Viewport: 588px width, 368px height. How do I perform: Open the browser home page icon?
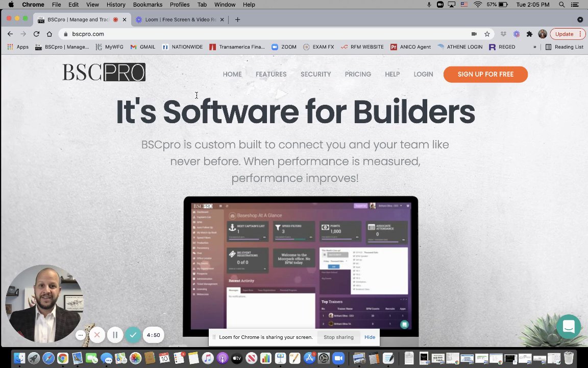tap(49, 34)
